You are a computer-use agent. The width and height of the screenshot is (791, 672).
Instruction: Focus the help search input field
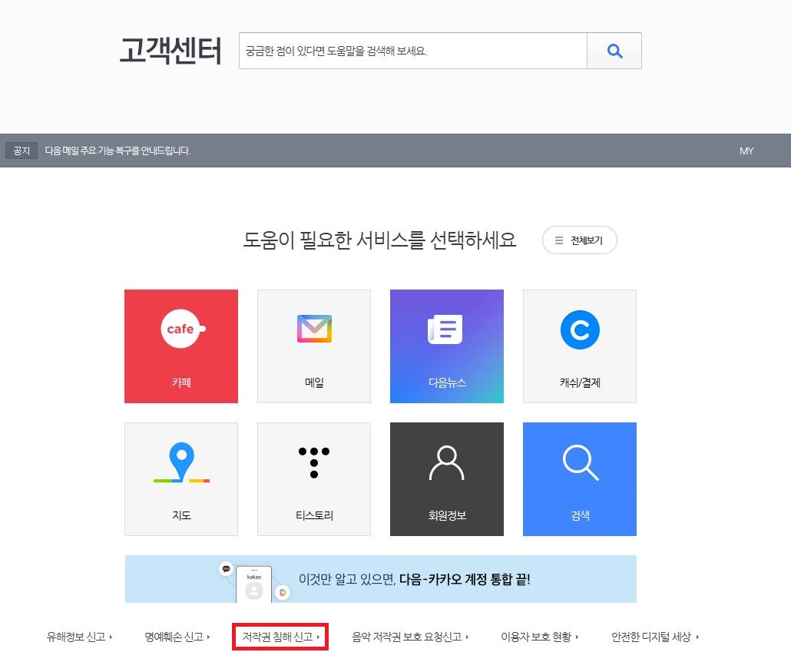tap(412, 51)
